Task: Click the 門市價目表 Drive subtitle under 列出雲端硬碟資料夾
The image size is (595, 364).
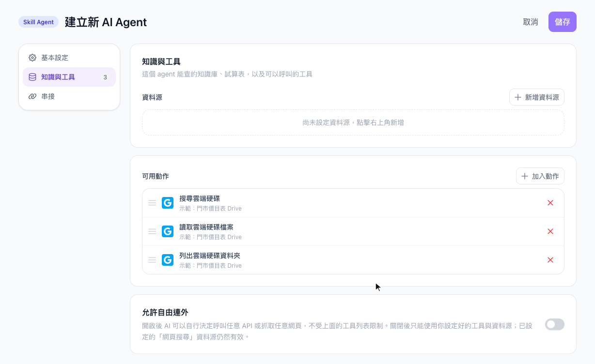Action: (x=210, y=266)
